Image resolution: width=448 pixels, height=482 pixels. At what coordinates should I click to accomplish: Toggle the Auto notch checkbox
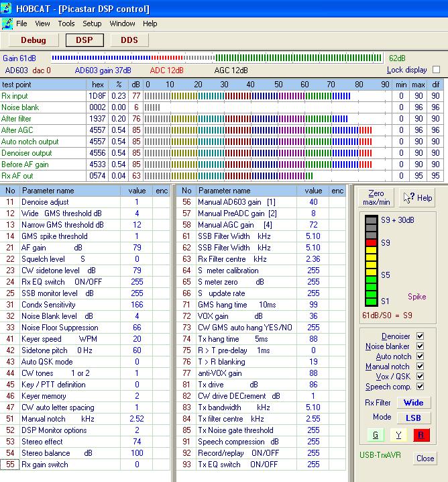pos(420,356)
